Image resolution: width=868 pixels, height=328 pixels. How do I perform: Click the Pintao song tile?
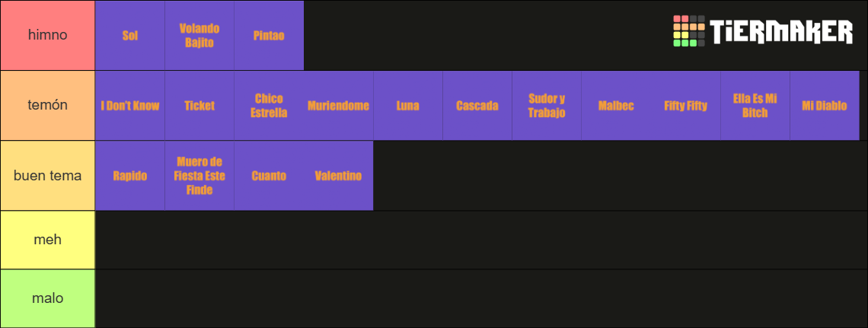(x=269, y=36)
